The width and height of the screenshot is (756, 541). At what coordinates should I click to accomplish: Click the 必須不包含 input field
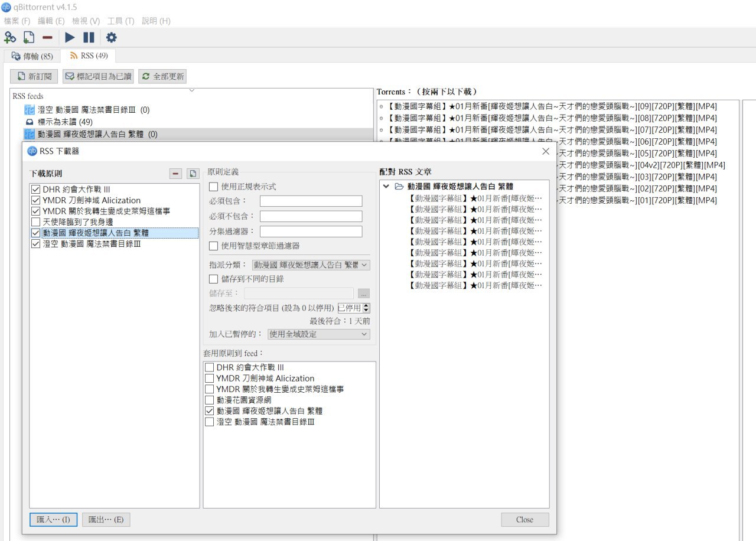[x=311, y=216]
